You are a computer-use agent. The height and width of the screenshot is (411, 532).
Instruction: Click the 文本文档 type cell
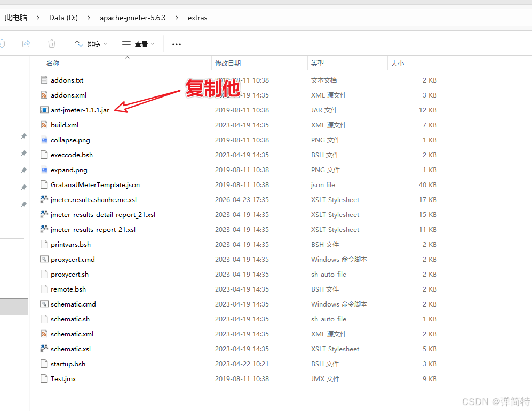pyautogui.click(x=324, y=80)
